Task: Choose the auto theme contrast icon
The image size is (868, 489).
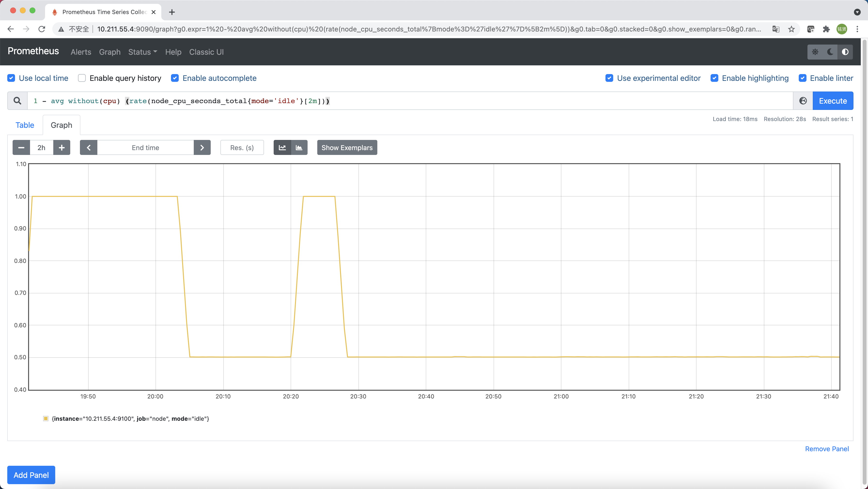Action: [x=845, y=52]
